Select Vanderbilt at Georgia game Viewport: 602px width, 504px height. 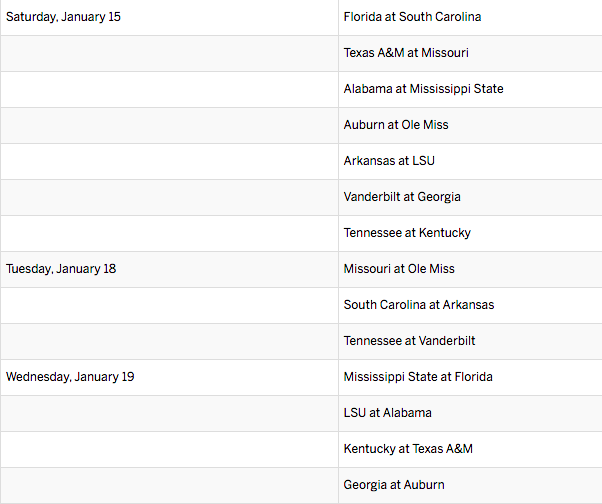point(402,197)
